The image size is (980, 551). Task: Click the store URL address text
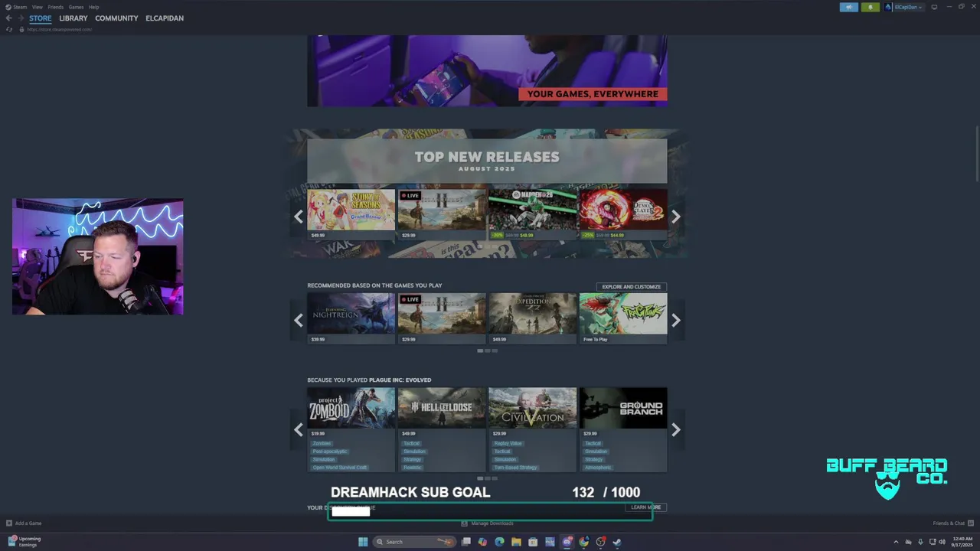(x=60, y=29)
